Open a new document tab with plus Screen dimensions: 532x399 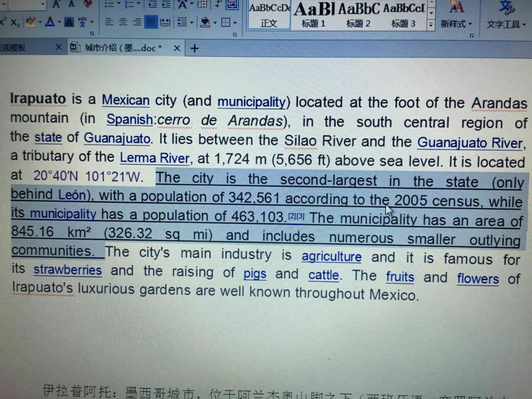pyautogui.click(x=195, y=48)
